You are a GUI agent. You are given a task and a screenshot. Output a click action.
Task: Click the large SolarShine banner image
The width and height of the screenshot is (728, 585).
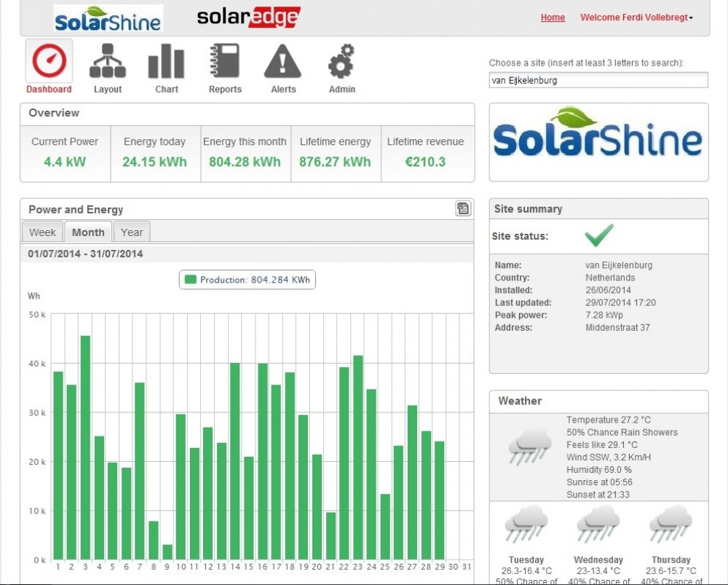click(598, 141)
